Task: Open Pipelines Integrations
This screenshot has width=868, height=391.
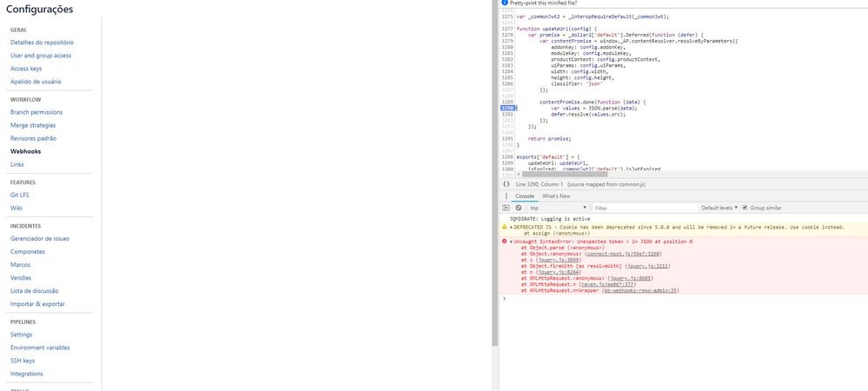Action: 27,374
